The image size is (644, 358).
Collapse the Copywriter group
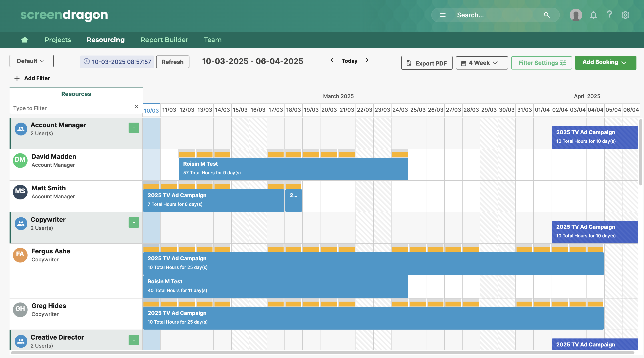(134, 222)
